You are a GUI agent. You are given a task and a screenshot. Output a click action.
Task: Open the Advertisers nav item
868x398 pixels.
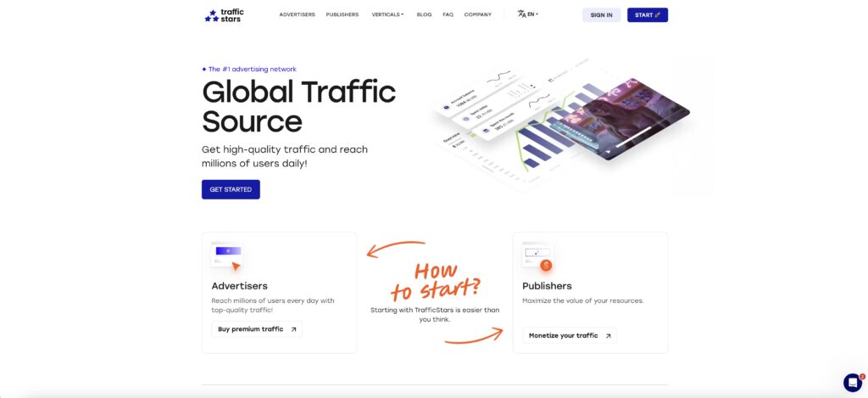(298, 15)
